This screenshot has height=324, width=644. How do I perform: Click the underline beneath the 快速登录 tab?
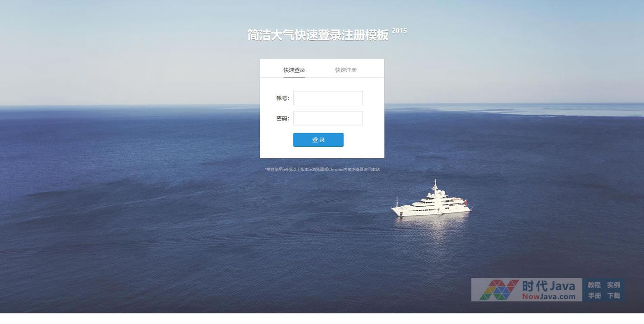pos(294,77)
